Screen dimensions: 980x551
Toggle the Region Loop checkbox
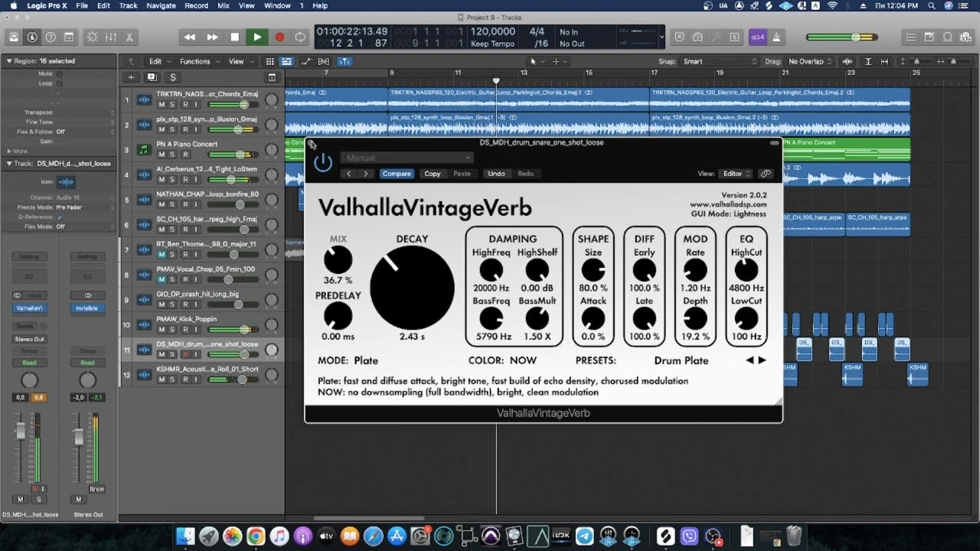[60, 83]
